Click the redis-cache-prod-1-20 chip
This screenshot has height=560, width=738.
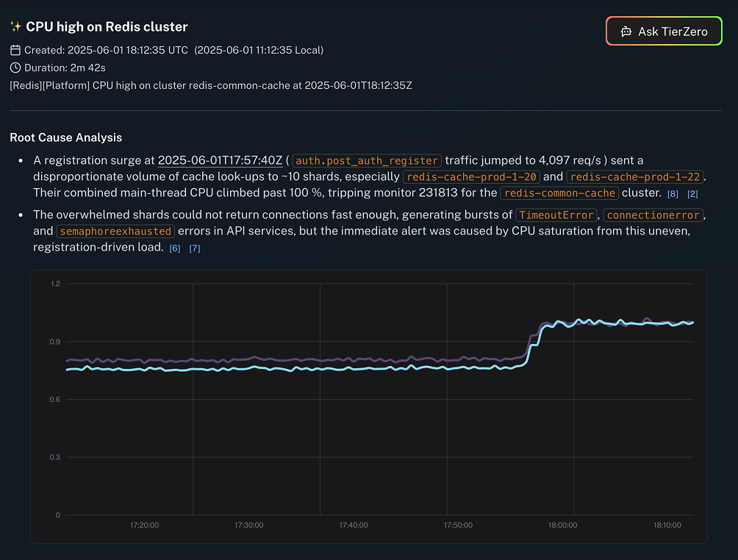[470, 176]
